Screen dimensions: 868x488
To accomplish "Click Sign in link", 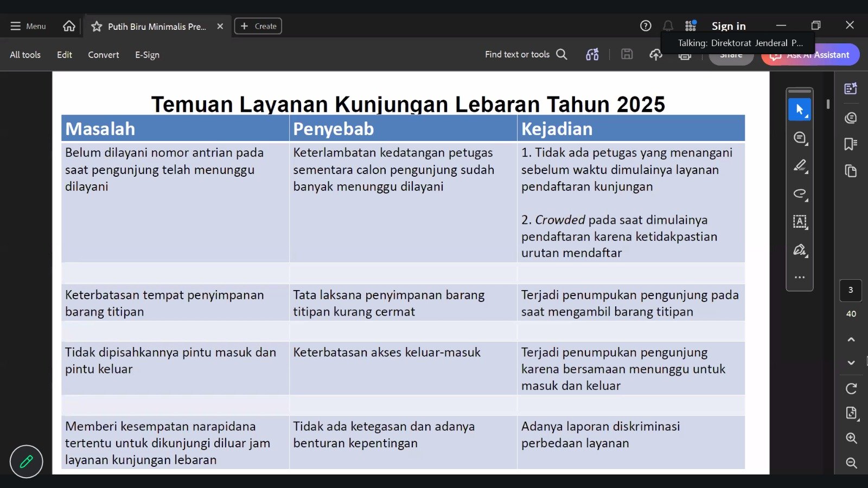I will pos(729,26).
